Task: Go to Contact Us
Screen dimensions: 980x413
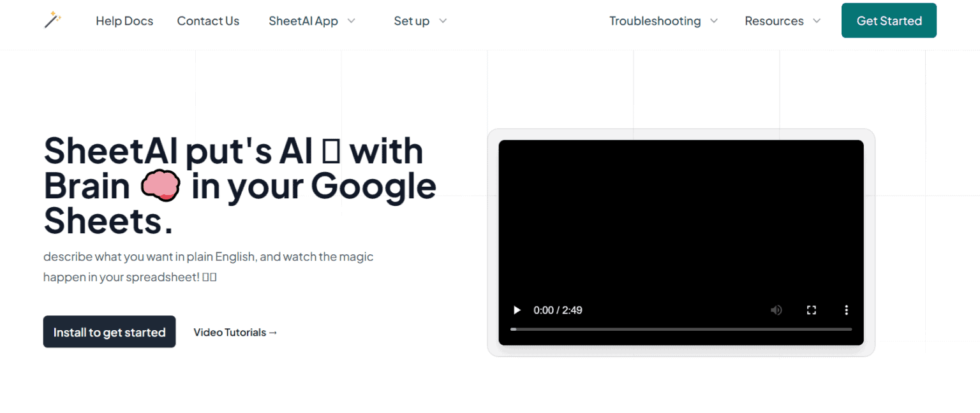Action: tap(208, 21)
